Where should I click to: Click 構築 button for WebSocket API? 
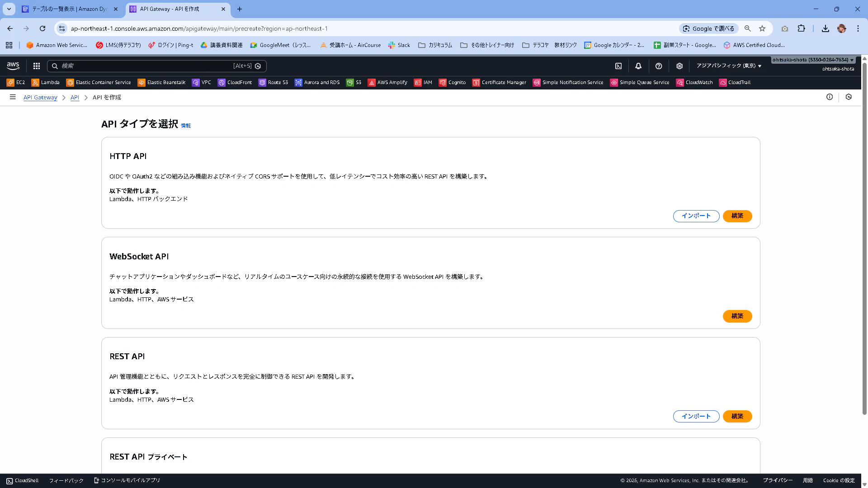coord(737,316)
